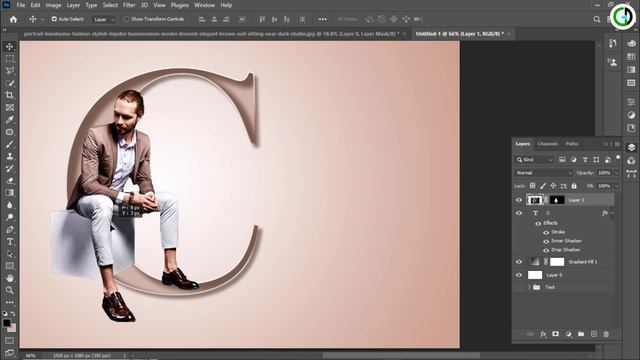The image size is (640, 360).
Task: Open the Window menu
Action: pos(204,5)
